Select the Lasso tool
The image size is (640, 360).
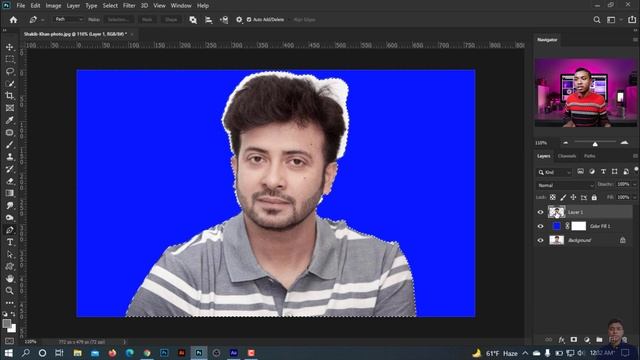tap(9, 72)
